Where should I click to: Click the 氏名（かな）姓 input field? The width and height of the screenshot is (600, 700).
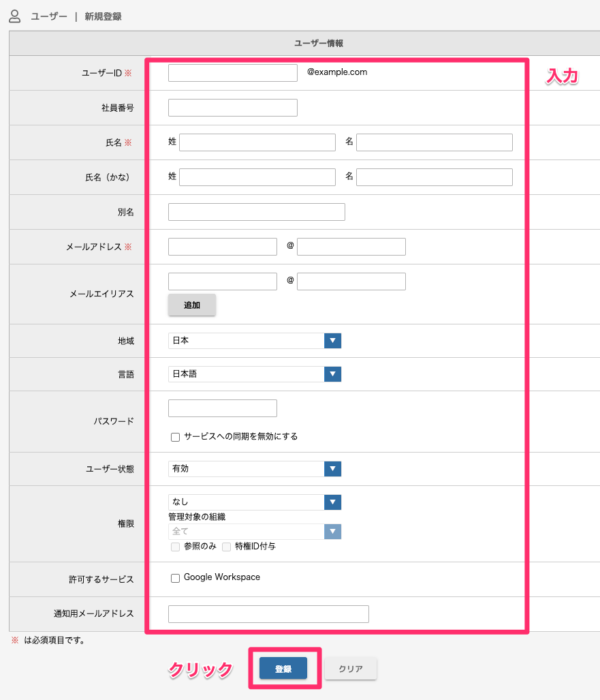[x=257, y=177]
